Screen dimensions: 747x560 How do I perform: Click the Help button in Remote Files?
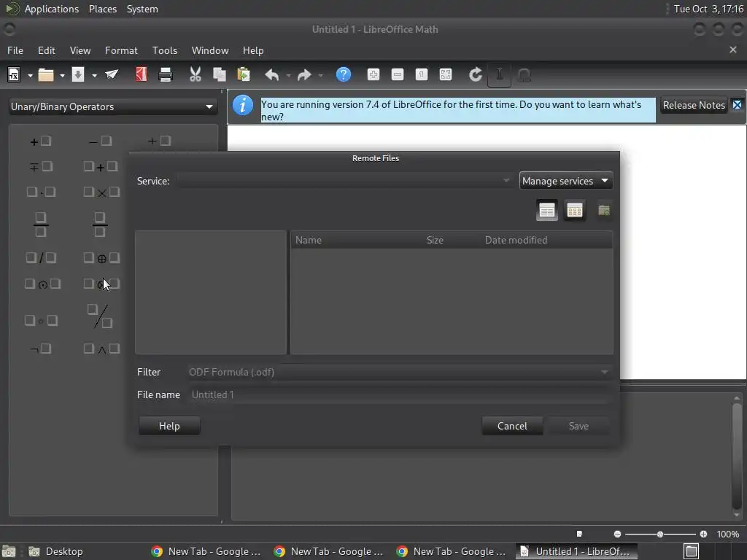click(169, 426)
